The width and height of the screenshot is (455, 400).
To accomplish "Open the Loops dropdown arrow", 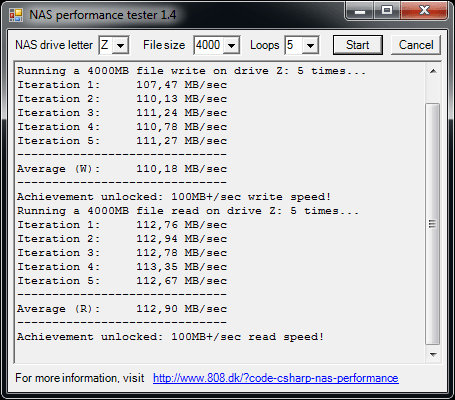I will point(310,45).
